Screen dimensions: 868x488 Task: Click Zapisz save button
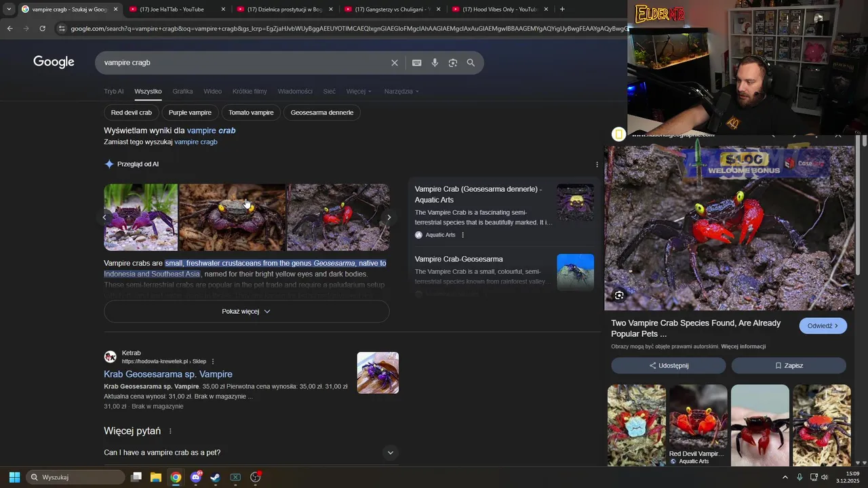coord(789,365)
